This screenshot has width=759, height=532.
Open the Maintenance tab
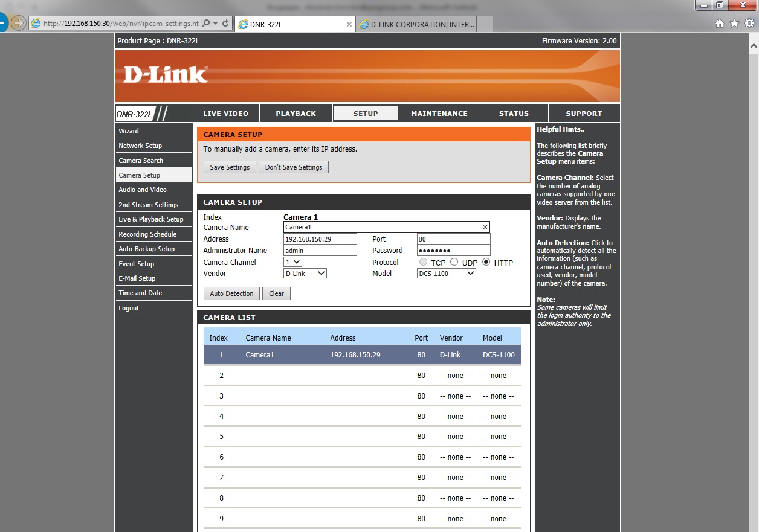(x=439, y=114)
